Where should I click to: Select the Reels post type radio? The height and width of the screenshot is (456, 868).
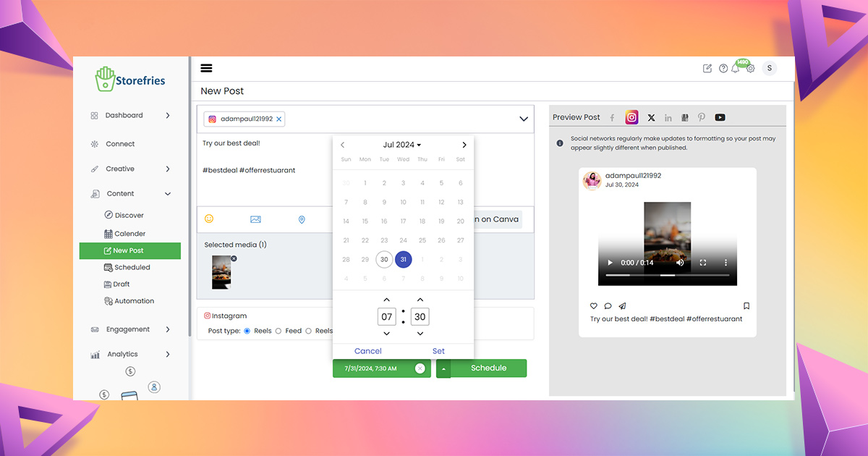tap(247, 331)
